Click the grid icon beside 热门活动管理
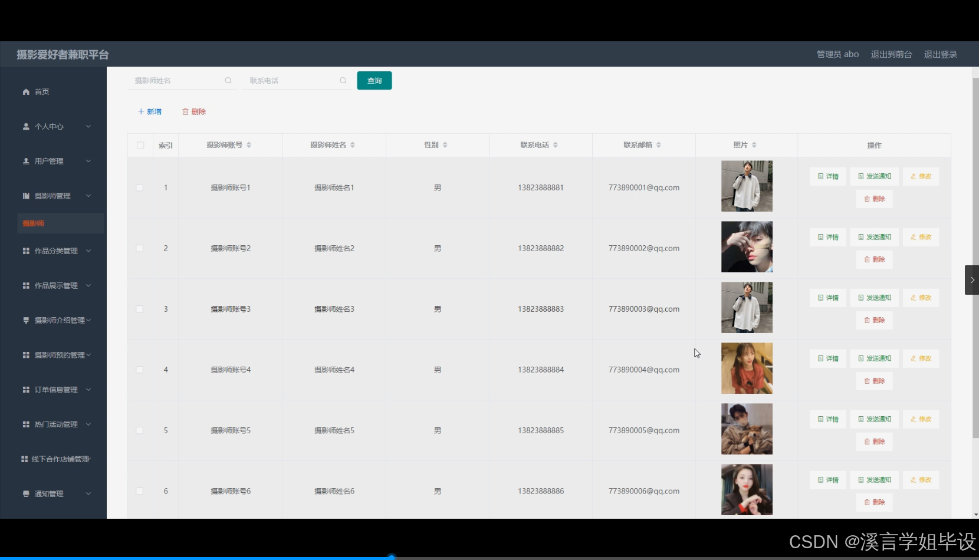The image size is (979, 560). 26,424
